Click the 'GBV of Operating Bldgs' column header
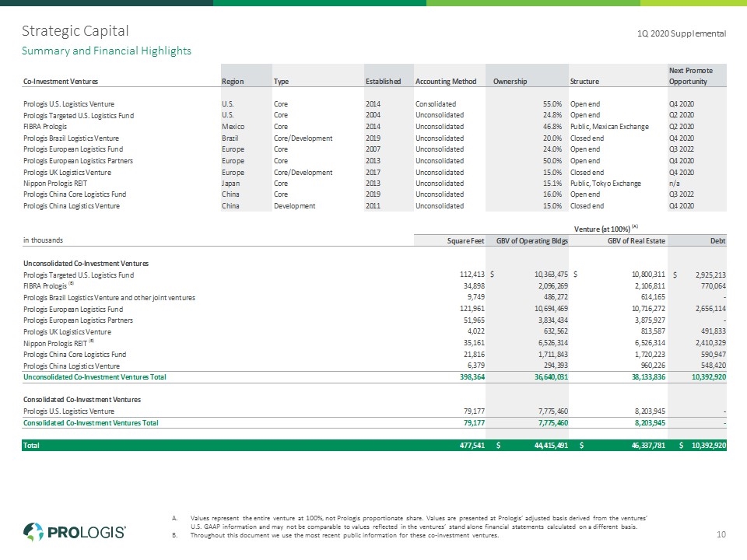The width and height of the screenshot is (747, 560). coord(532,241)
